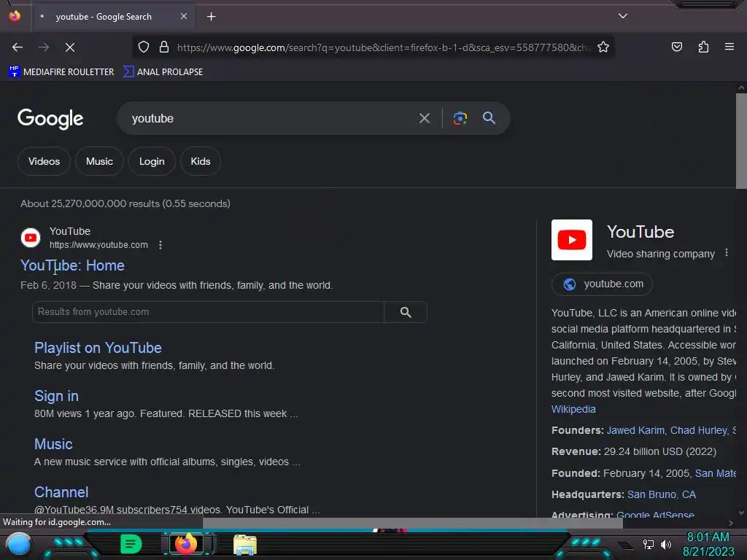
Task: Bookmark this page with the star
Action: [603, 47]
